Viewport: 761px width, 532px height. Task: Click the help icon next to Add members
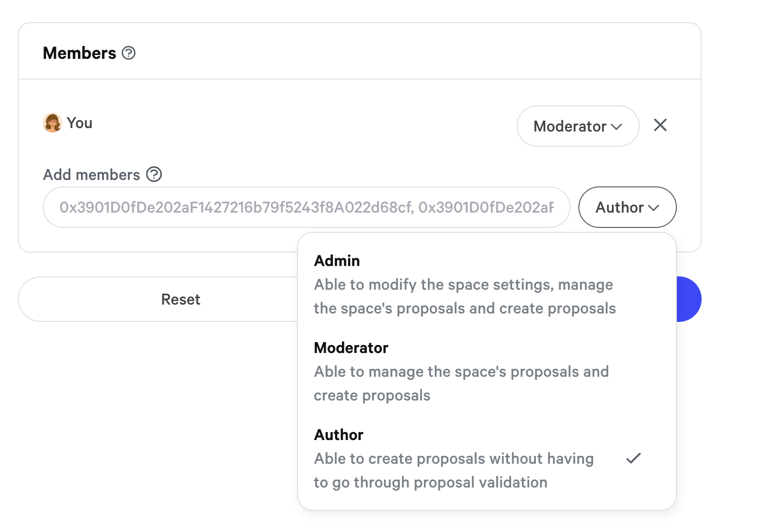pyautogui.click(x=154, y=175)
